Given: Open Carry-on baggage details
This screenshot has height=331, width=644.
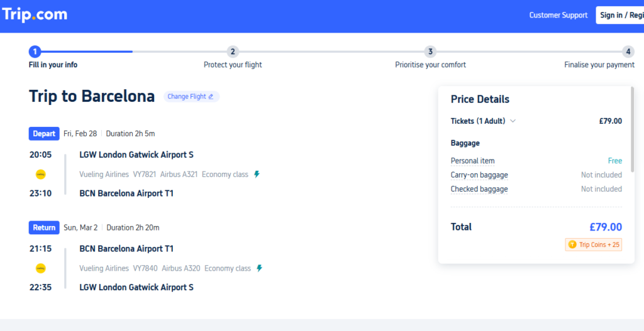Looking at the screenshot, I should pos(479,175).
